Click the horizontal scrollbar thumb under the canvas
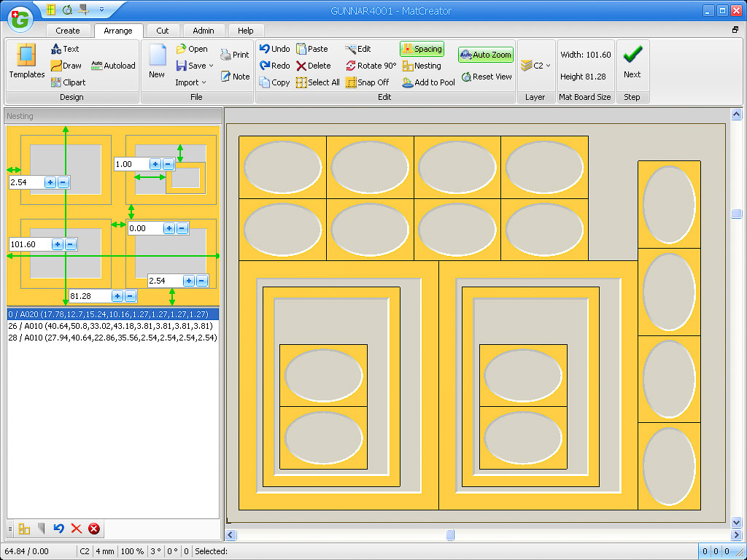Image resolution: width=747 pixels, height=560 pixels. coord(450,534)
